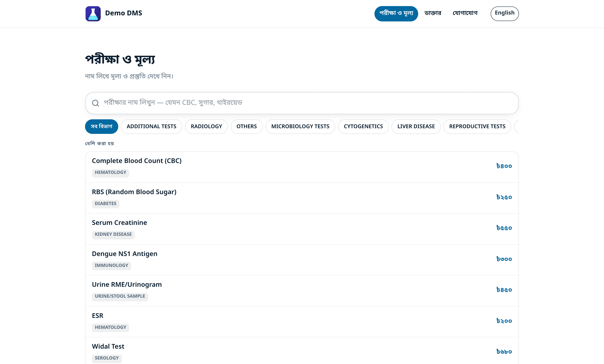604x364 pixels.
Task: Filter by MICROBIOLOGY TESTS
Action: (300, 126)
